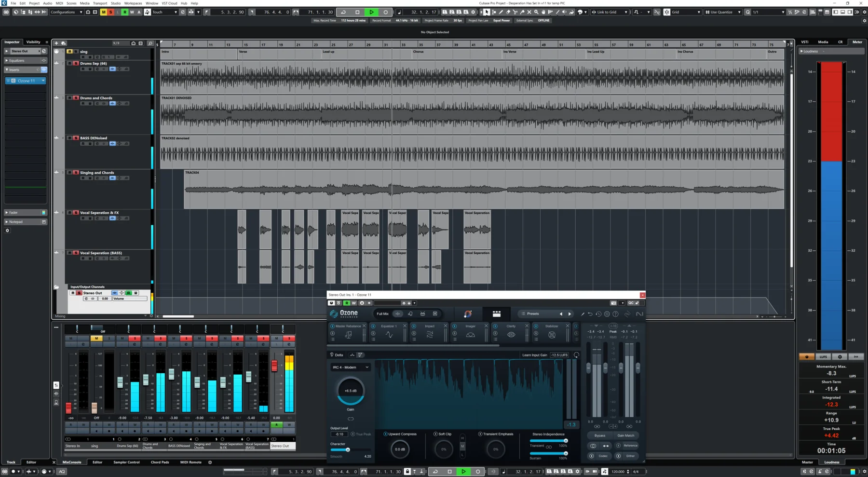Viewport: 868px width, 477px height.
Task: Open the Configurations dropdown
Action: point(67,12)
